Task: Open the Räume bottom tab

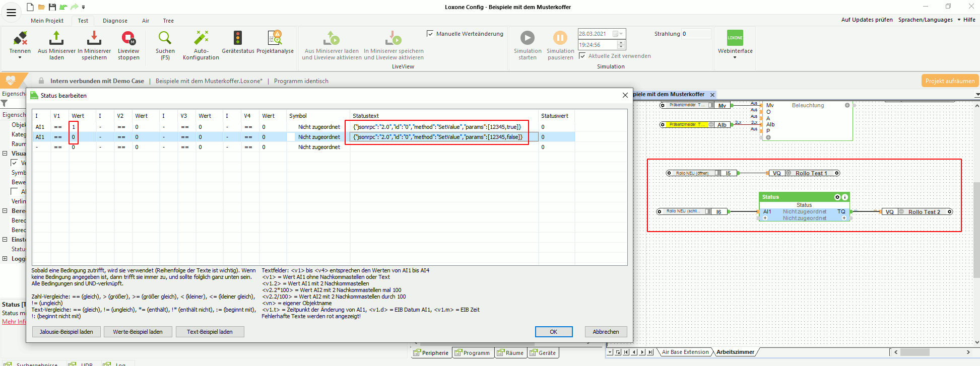Action: point(510,353)
